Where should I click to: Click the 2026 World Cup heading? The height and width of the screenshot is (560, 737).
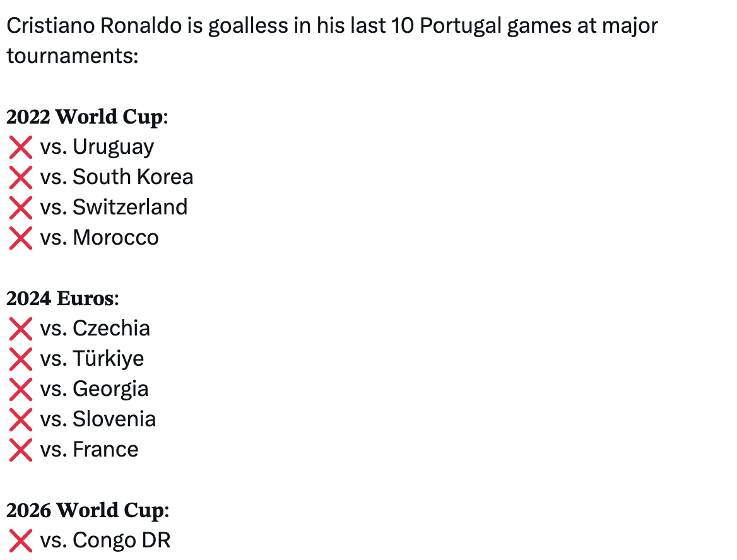pos(88,511)
